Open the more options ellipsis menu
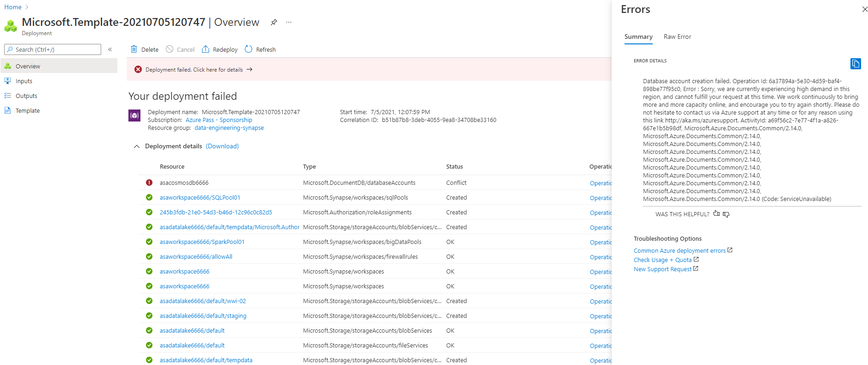 pos(289,22)
